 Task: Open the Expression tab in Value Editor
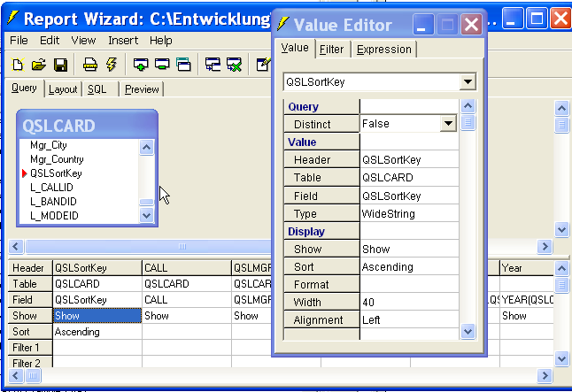click(x=383, y=49)
